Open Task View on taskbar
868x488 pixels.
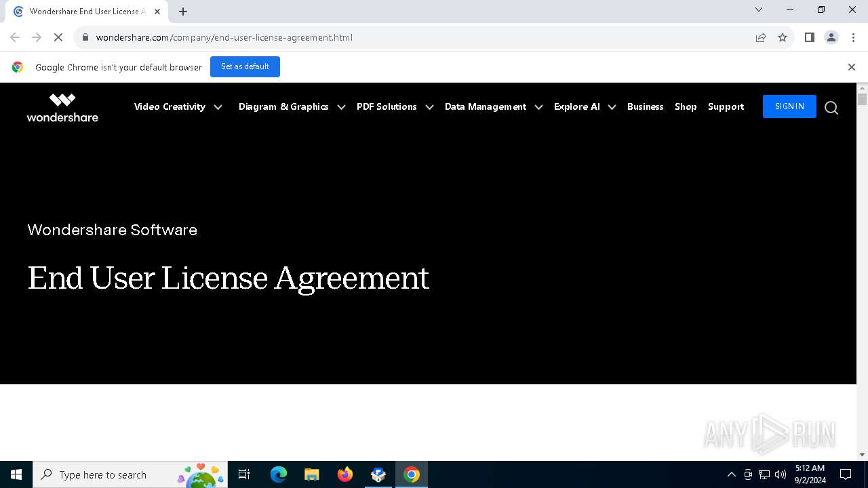click(x=244, y=474)
